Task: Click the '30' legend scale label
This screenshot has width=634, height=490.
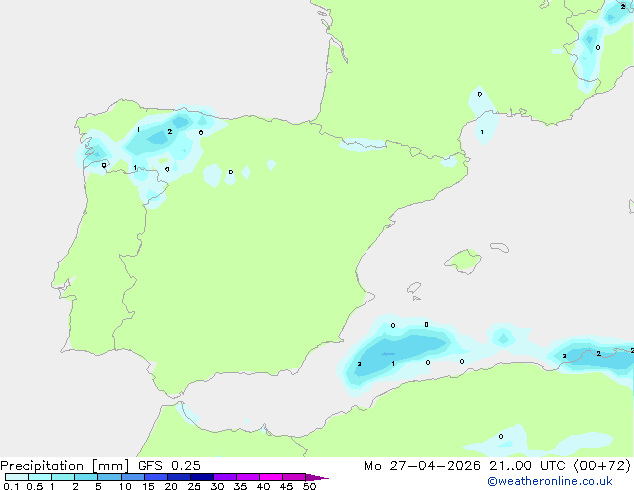Action: [x=217, y=486]
